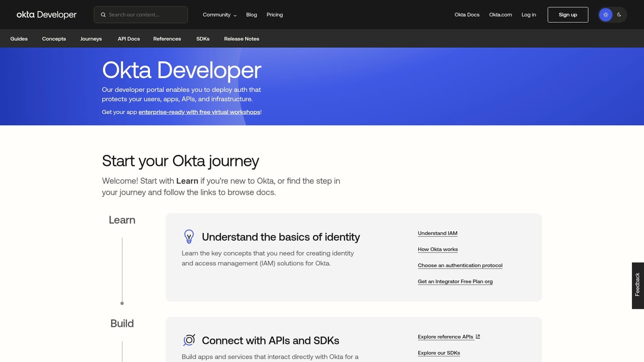644x362 pixels.
Task: Open the Blog page
Action: (x=251, y=15)
